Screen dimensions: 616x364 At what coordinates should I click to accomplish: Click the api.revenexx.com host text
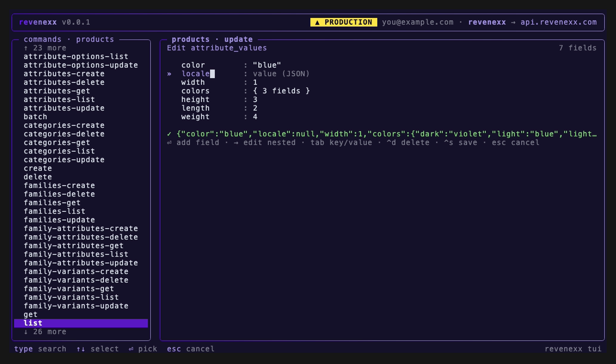(x=559, y=22)
